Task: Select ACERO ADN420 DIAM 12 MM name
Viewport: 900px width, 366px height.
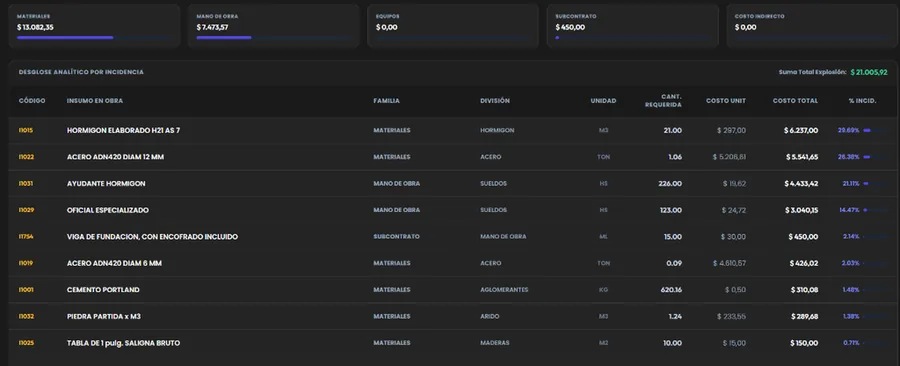Action: 115,157
